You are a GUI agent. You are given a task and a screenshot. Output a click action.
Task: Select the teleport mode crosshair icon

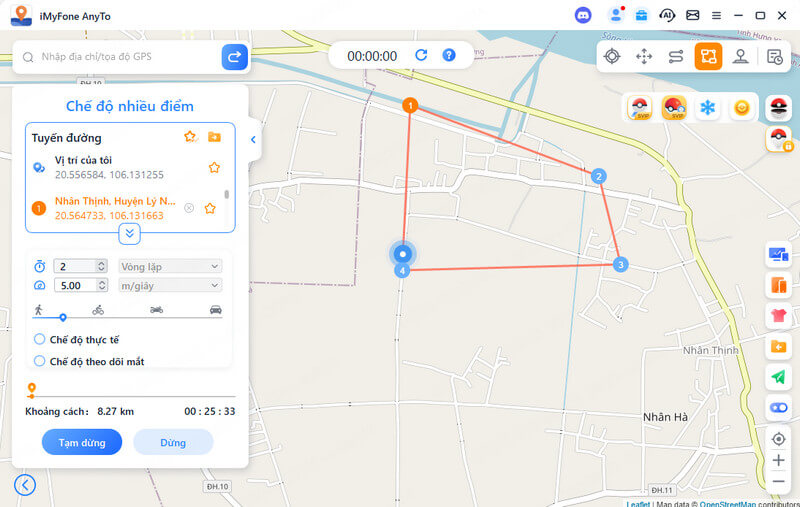[612, 56]
